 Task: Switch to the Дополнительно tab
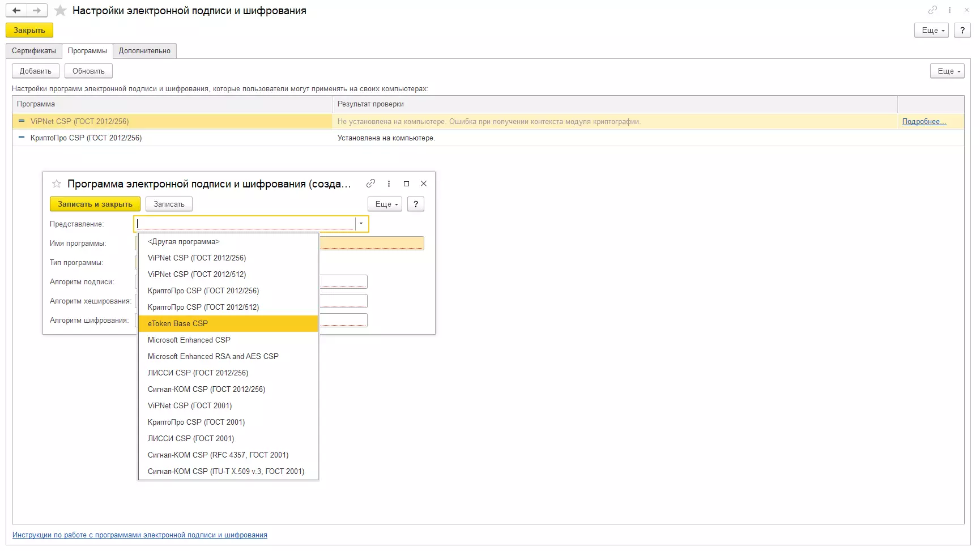[144, 51]
